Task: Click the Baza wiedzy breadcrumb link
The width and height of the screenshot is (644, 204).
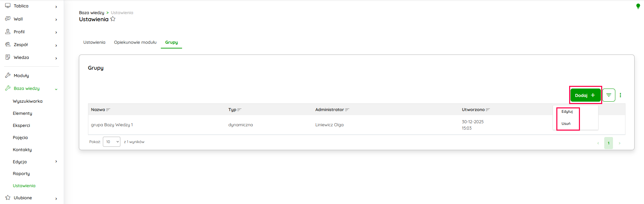Action: 91,13
